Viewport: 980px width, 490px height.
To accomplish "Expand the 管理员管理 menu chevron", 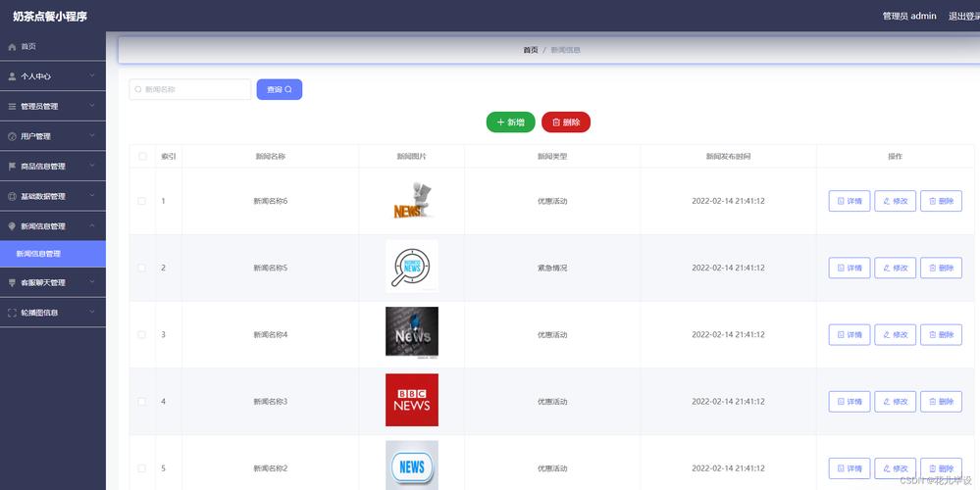I will (x=92, y=106).
